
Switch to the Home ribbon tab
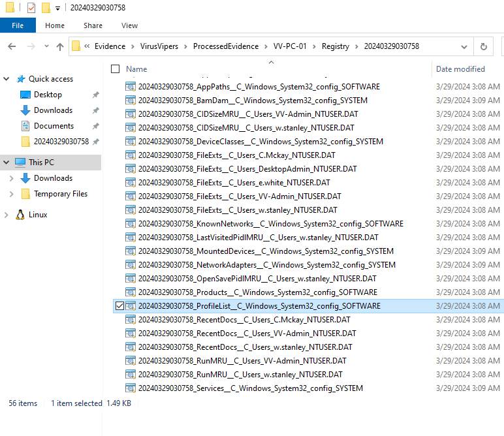[55, 25]
